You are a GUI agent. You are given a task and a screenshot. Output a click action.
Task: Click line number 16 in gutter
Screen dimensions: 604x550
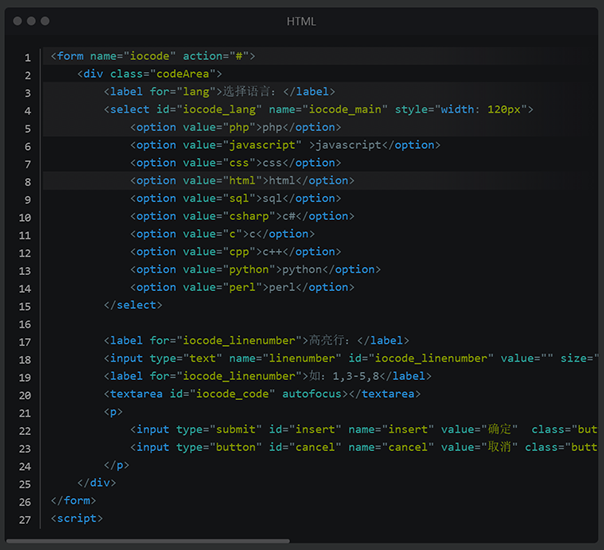click(x=25, y=324)
